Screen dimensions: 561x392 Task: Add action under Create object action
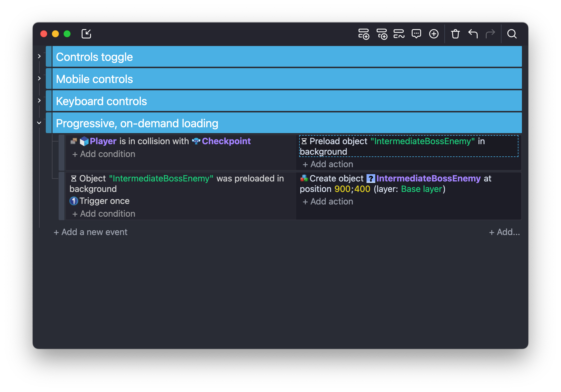(x=328, y=202)
